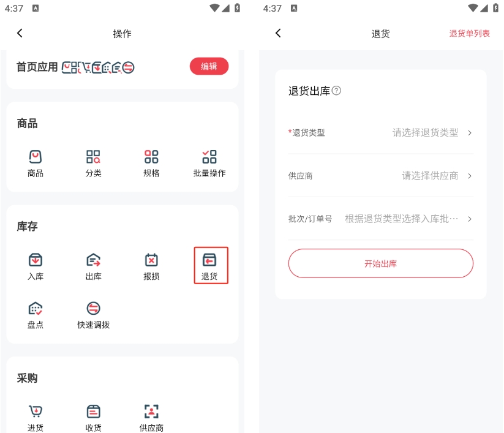Tap the 快速调拨 quick transfer icon
This screenshot has height=433, width=504.
click(x=93, y=309)
